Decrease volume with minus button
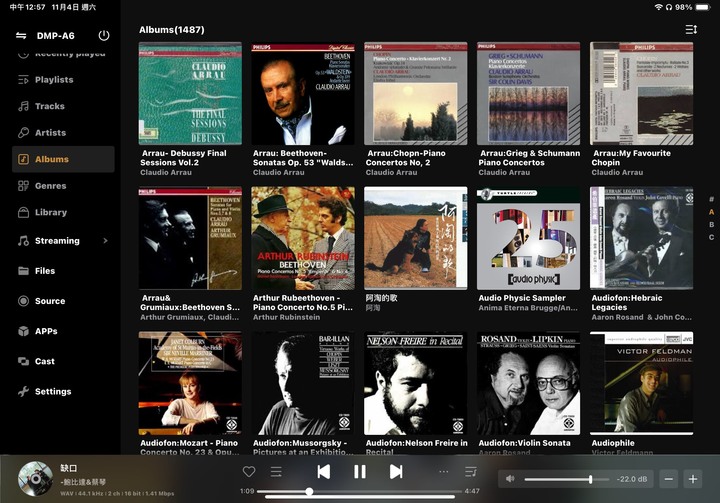 (669, 480)
